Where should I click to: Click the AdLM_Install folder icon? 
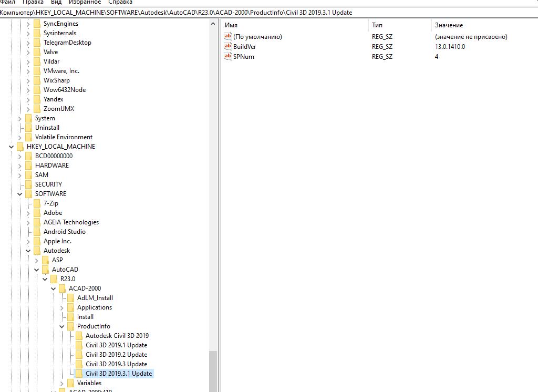pyautogui.click(x=71, y=298)
